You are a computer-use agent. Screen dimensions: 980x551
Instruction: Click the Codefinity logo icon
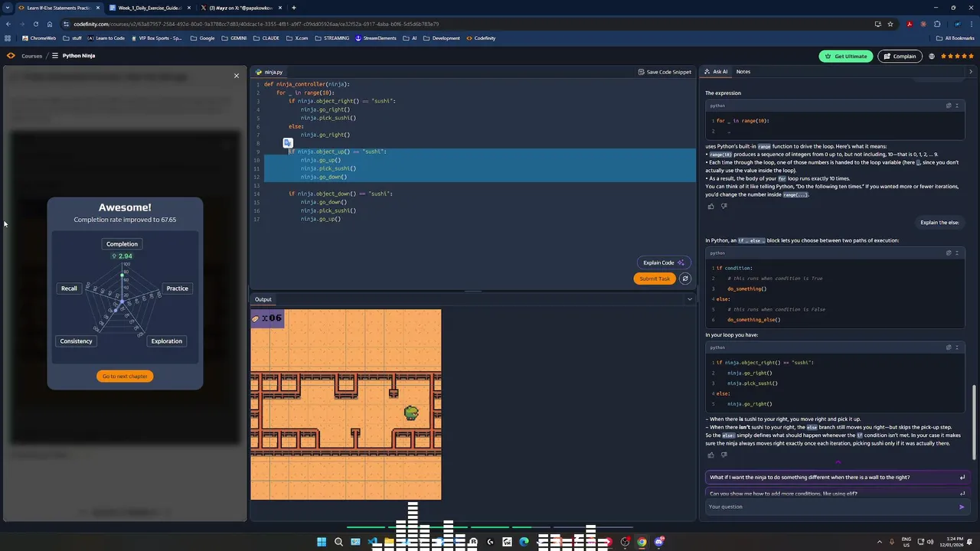point(11,56)
